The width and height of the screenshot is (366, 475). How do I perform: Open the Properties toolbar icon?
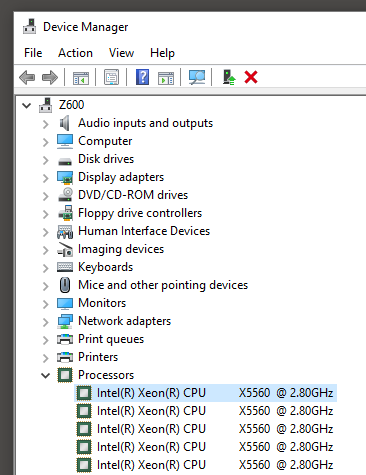pos(111,77)
